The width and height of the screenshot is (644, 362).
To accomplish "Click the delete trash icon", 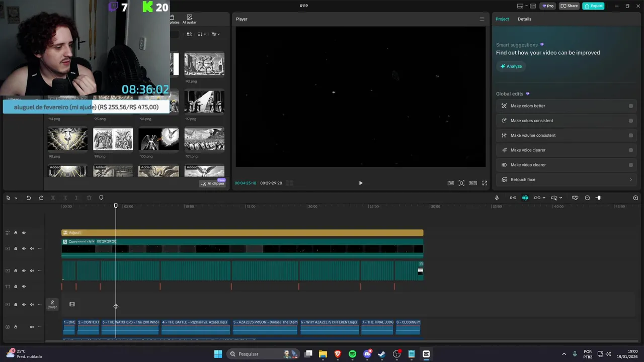I will point(89,198).
